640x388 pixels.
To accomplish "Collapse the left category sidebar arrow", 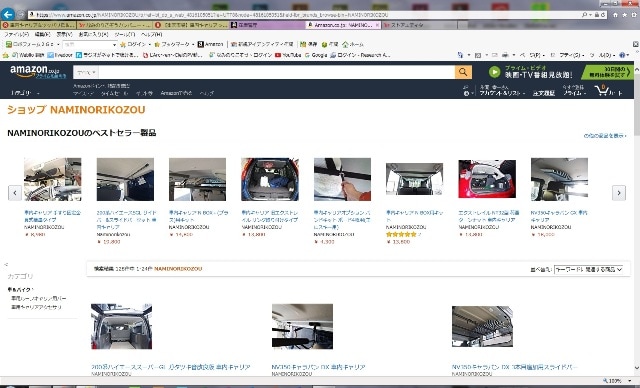I will [x=6, y=264].
